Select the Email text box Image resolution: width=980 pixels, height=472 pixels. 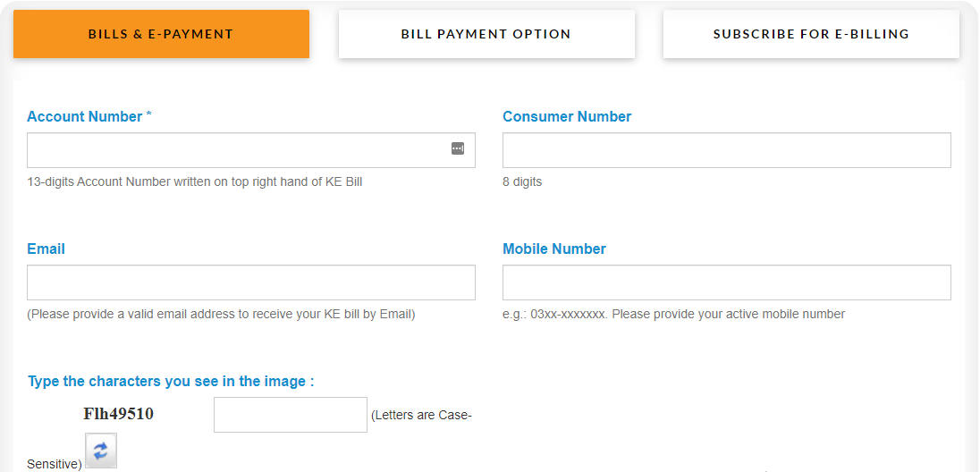251,282
